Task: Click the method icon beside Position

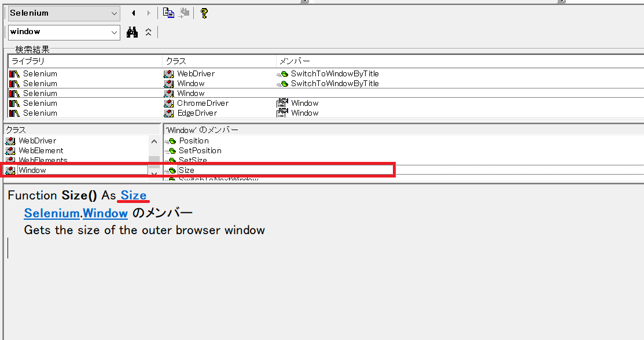Action: (171, 141)
